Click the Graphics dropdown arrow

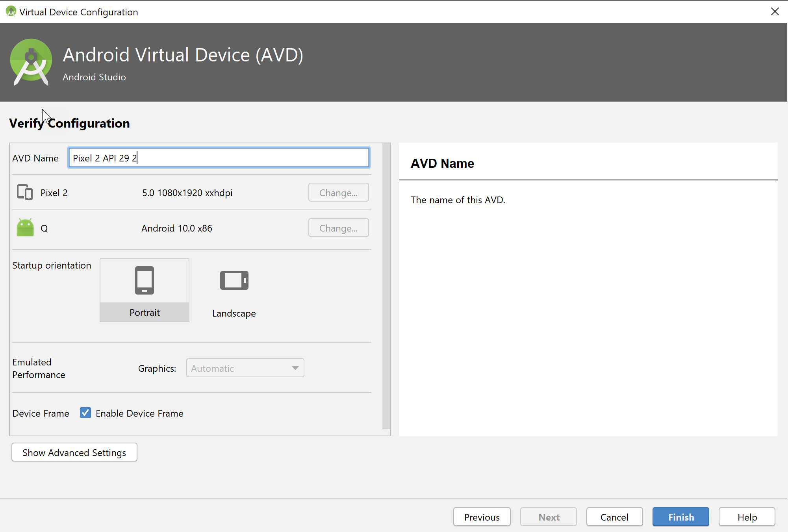coord(295,368)
